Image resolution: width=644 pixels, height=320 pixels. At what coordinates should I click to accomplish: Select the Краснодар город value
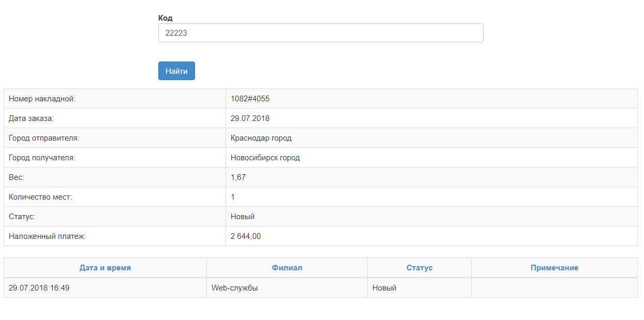tap(261, 138)
